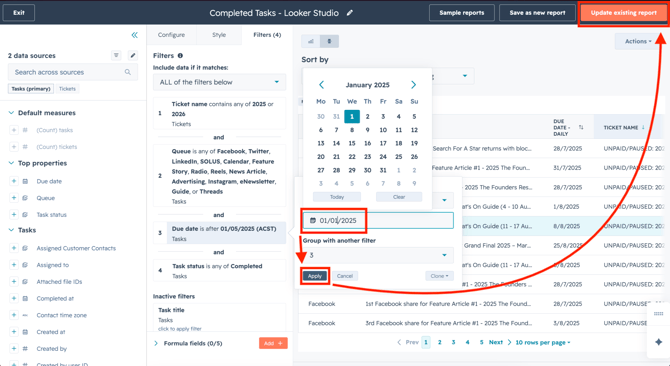Open the Clone dropdown
The height and width of the screenshot is (366, 670).
coord(439,276)
